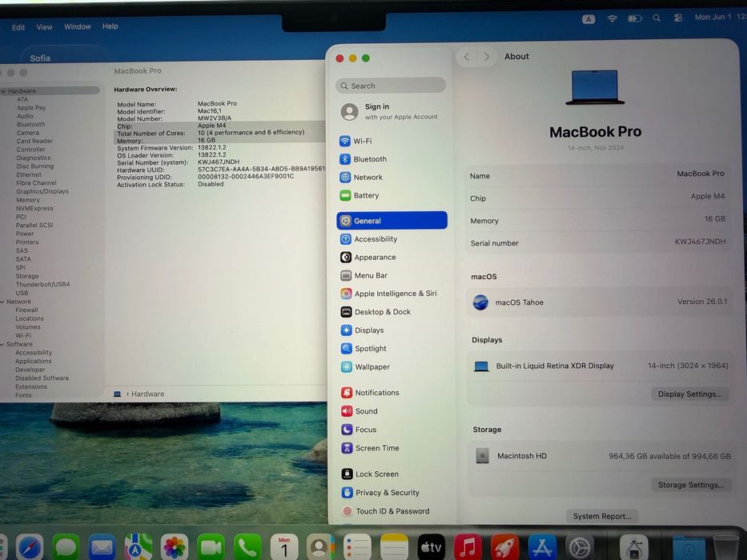Click macOS Tahoe version row

(x=600, y=302)
